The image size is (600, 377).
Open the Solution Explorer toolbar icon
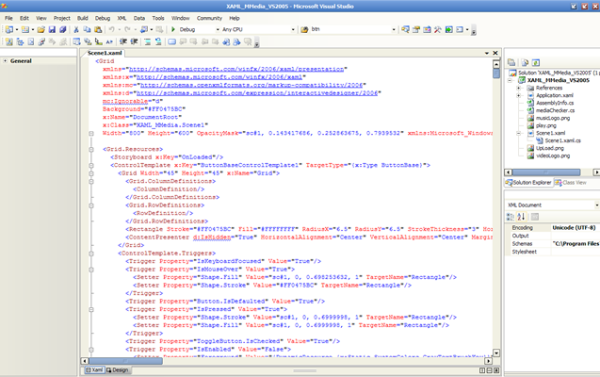(x=405, y=29)
